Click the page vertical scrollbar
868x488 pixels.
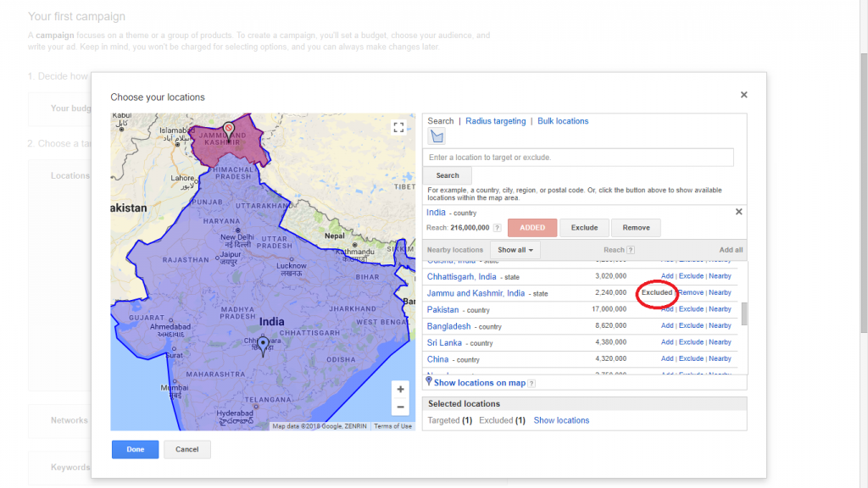[x=864, y=194]
